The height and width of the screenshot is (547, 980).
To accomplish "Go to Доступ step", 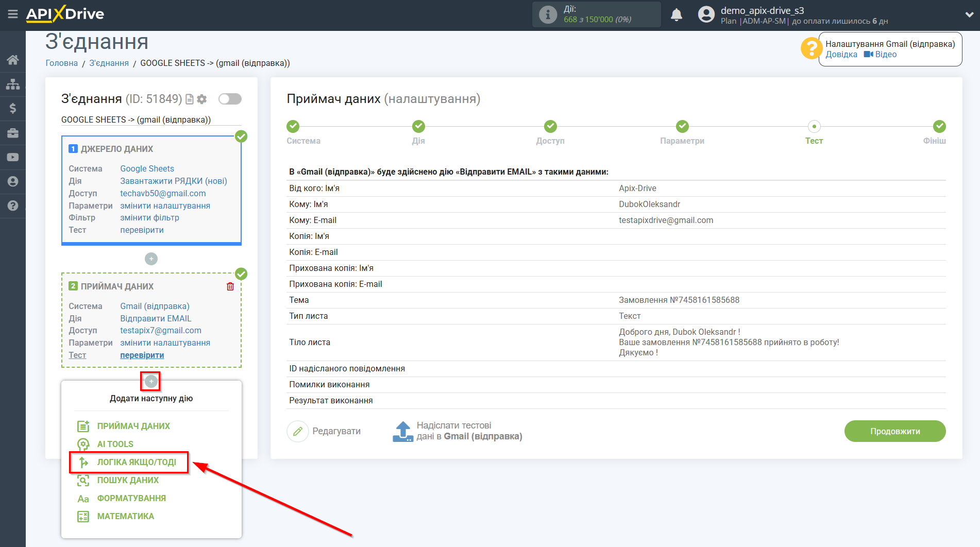I will tap(550, 126).
